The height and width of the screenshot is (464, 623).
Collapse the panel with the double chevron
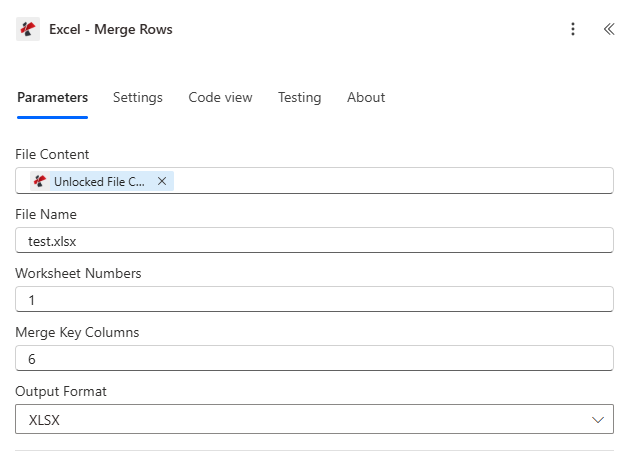[609, 29]
